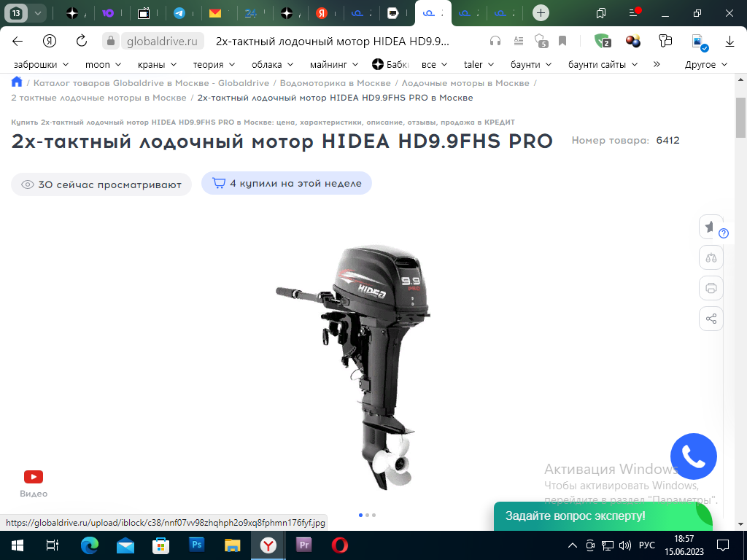
Task: Open теория bookmarks folder
Action: pos(214,64)
